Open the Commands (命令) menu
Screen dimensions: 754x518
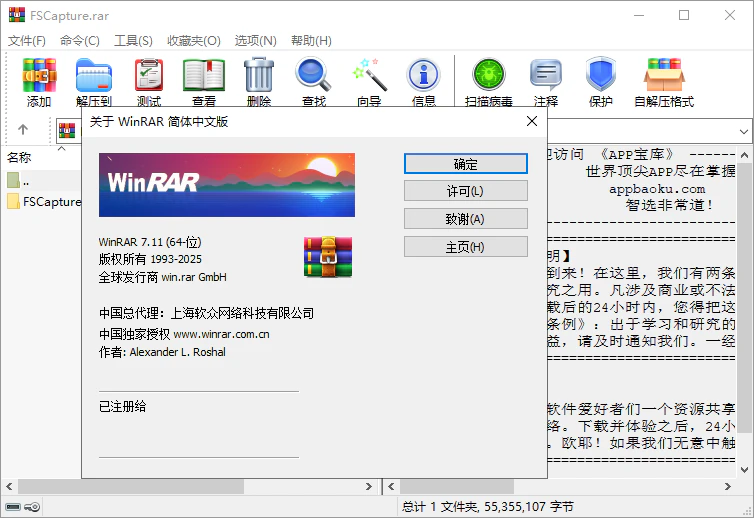(80, 41)
